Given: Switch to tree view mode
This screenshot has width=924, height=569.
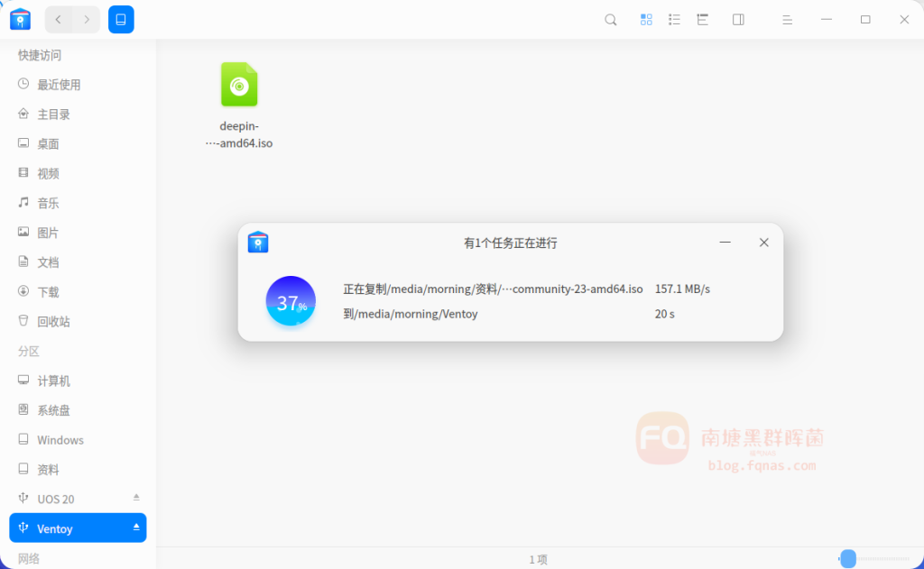Looking at the screenshot, I should [703, 20].
